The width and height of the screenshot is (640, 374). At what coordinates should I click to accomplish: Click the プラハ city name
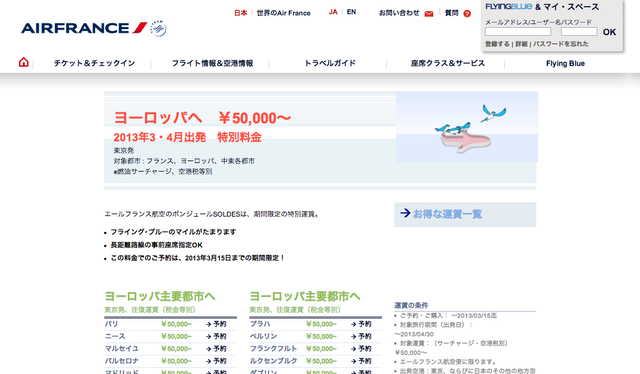[260, 324]
